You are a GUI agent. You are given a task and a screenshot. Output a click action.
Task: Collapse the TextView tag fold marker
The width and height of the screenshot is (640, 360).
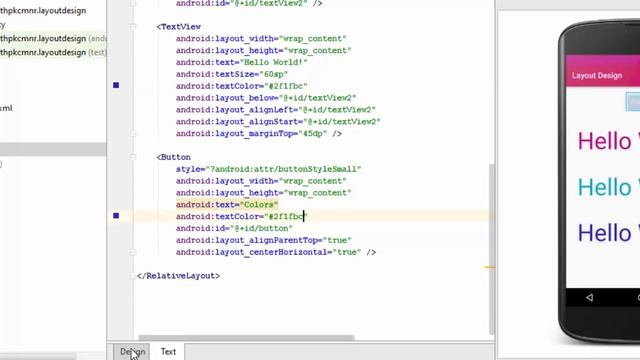[133, 27]
